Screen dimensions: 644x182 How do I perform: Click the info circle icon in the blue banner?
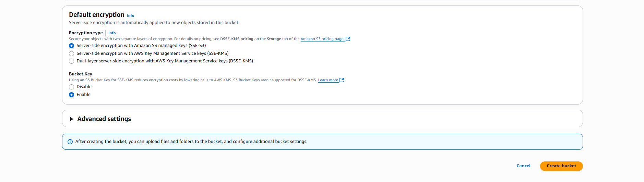pos(70,142)
